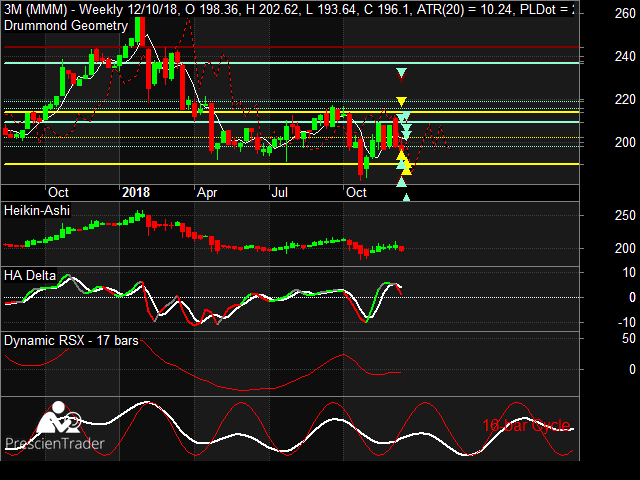Screen dimensions: 640x480
Task: Click the 3M (MMM) symbol title text
Action: (x=36, y=9)
